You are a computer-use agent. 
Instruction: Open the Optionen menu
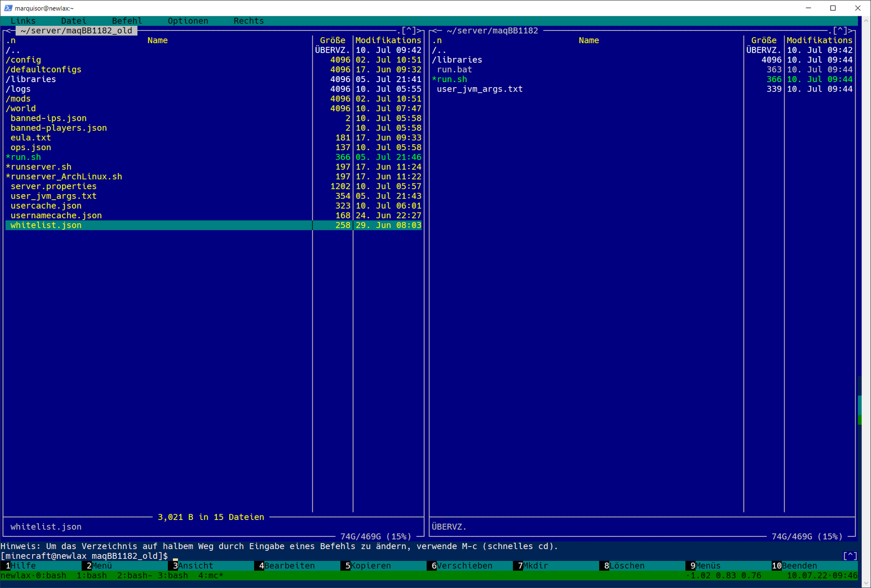click(x=188, y=21)
